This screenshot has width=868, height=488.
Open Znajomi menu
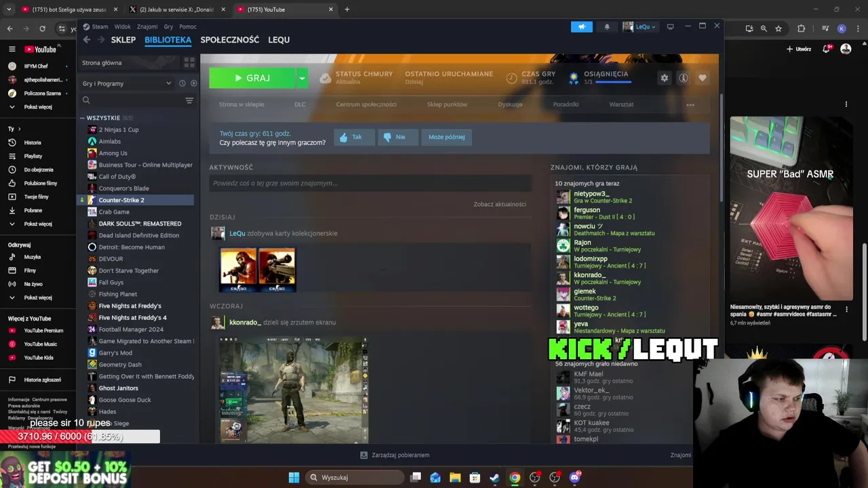click(147, 26)
